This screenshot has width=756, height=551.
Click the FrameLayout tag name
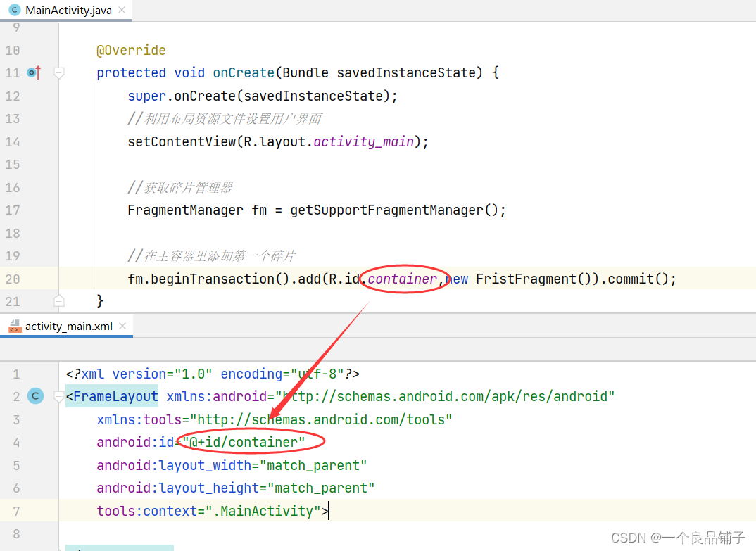[115, 397]
